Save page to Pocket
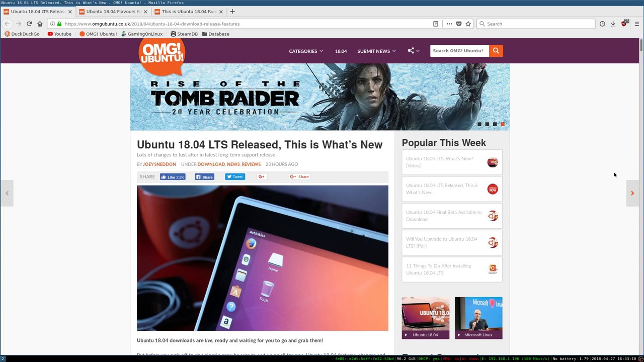 459,24
